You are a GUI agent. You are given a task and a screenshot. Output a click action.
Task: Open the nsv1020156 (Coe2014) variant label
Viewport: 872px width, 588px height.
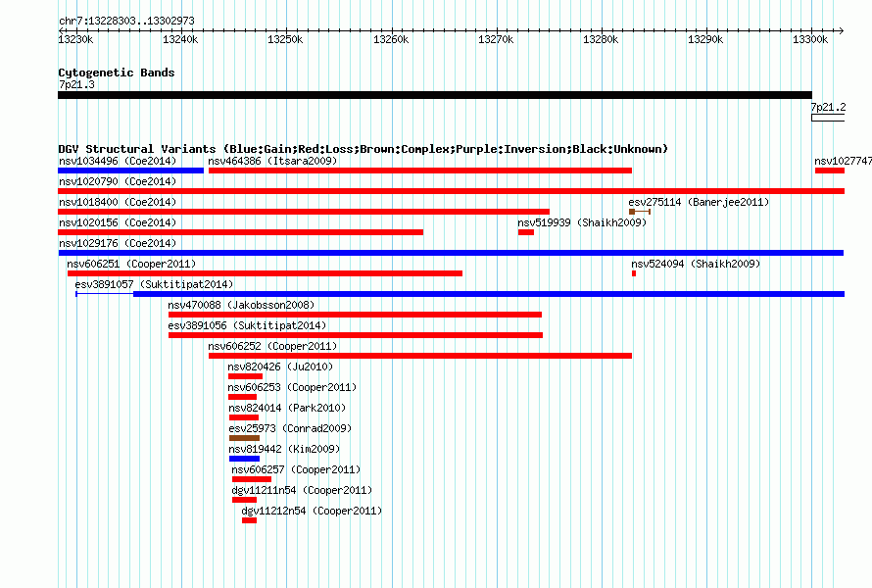(118, 222)
